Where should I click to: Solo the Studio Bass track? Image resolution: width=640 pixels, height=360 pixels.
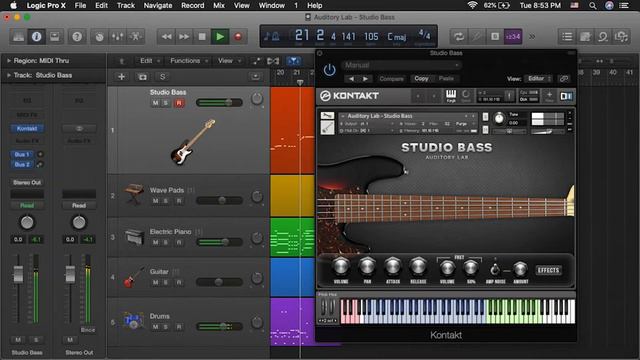tap(166, 103)
